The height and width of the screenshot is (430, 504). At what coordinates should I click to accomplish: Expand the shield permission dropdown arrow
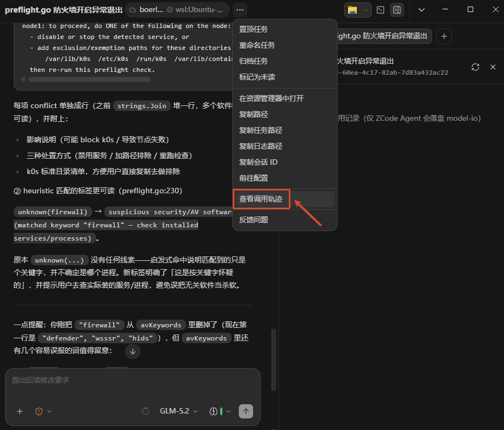pyautogui.click(x=49, y=411)
